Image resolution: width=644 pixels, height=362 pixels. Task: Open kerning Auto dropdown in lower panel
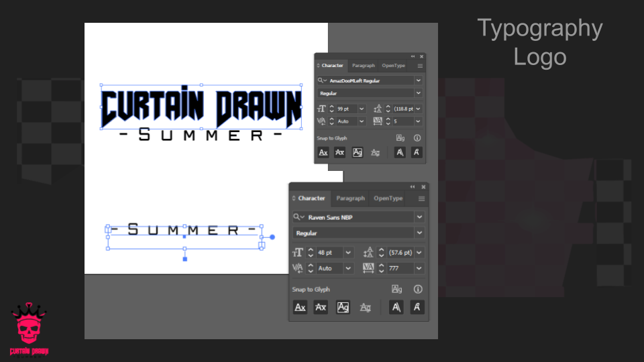[348, 268]
